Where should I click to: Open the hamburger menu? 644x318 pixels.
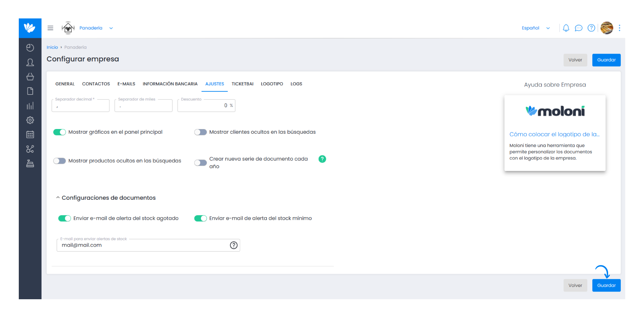[50, 28]
